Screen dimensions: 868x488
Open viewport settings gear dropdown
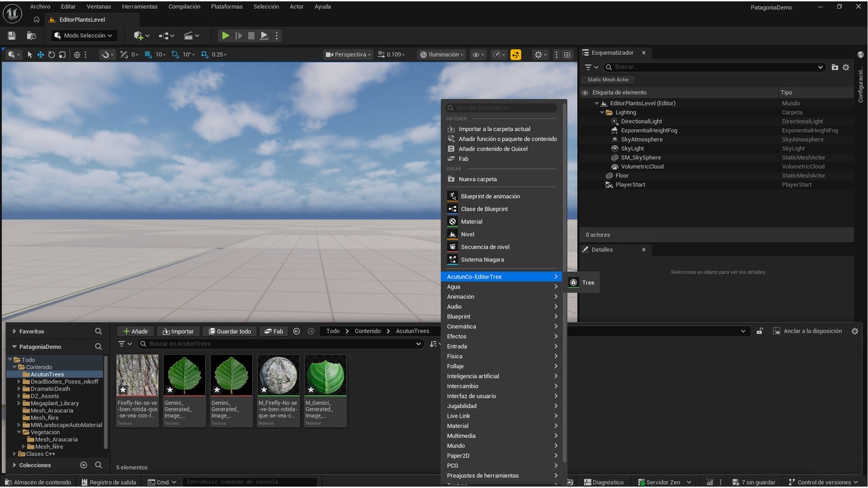point(540,55)
